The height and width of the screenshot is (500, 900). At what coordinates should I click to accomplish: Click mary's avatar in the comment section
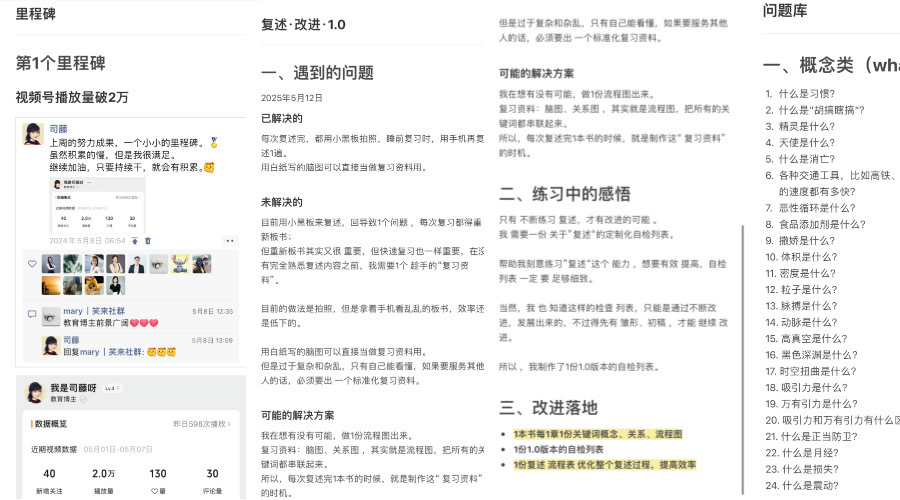click(50, 317)
